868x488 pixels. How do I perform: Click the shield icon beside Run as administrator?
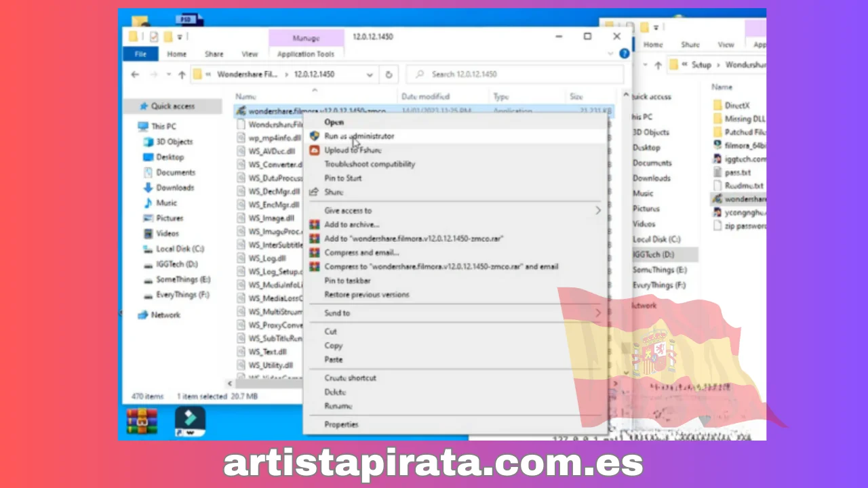point(314,136)
